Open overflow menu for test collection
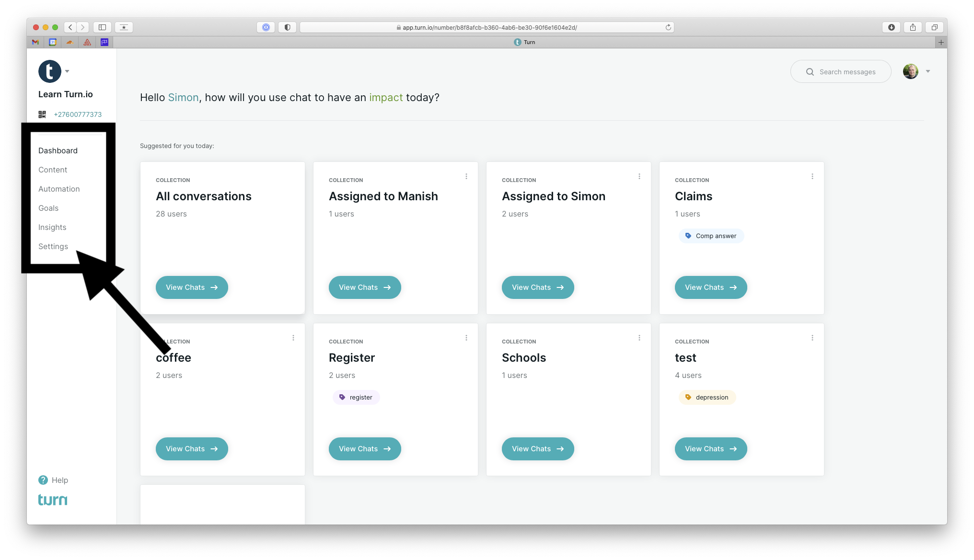The width and height of the screenshot is (974, 560). (x=812, y=337)
